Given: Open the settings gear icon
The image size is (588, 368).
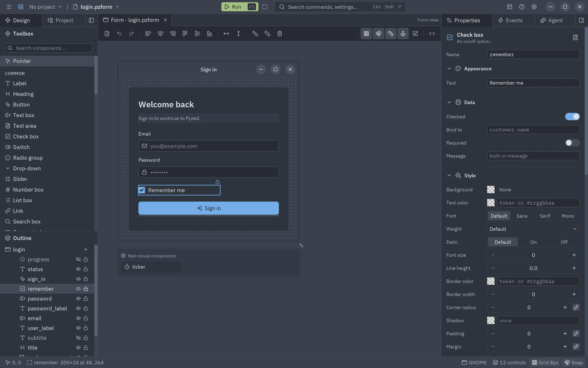Looking at the screenshot, I should click(534, 7).
